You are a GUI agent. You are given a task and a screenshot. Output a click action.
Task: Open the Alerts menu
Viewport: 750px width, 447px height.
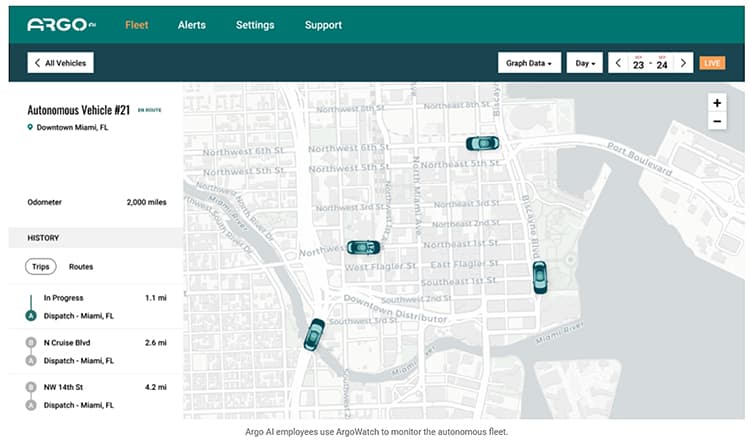point(193,25)
